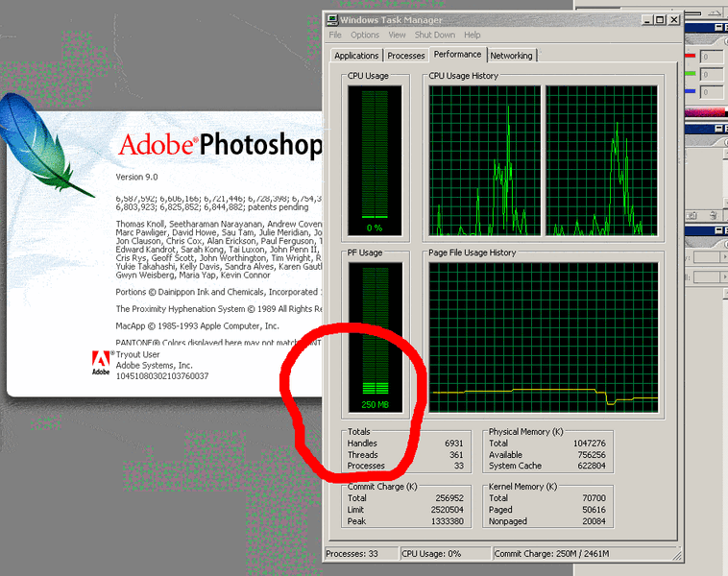Open the lower arrow dropdown in the lowest Photoshop palette
The width and height of the screenshot is (728, 576).
[724, 277]
